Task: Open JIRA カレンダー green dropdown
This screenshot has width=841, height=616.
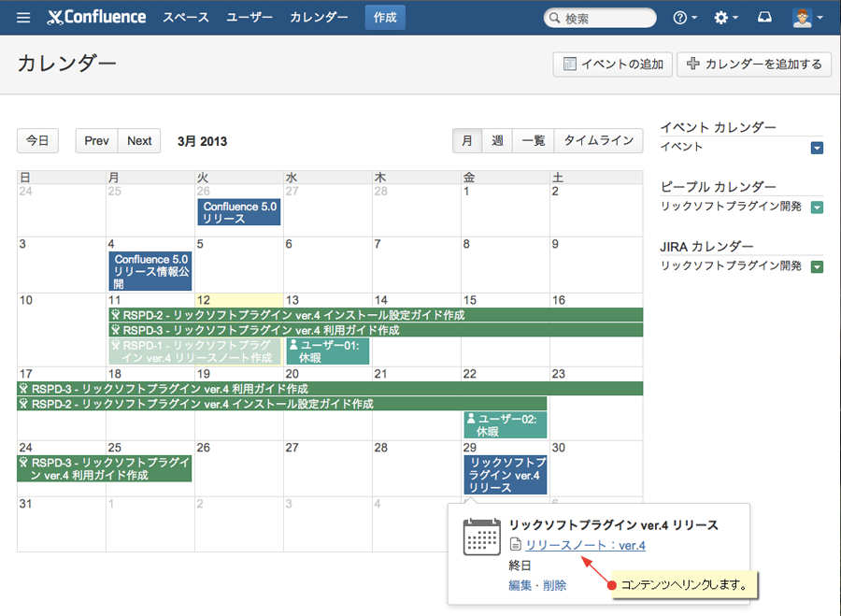Action: click(x=817, y=266)
